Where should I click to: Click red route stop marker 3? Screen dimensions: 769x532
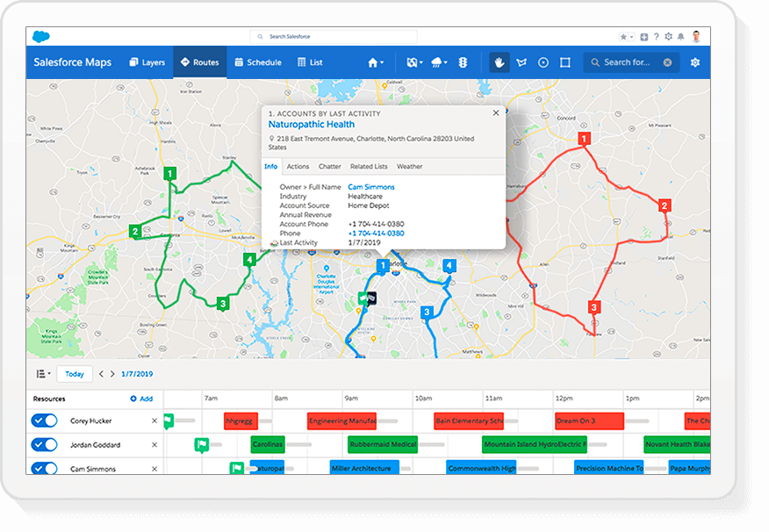[x=594, y=308]
